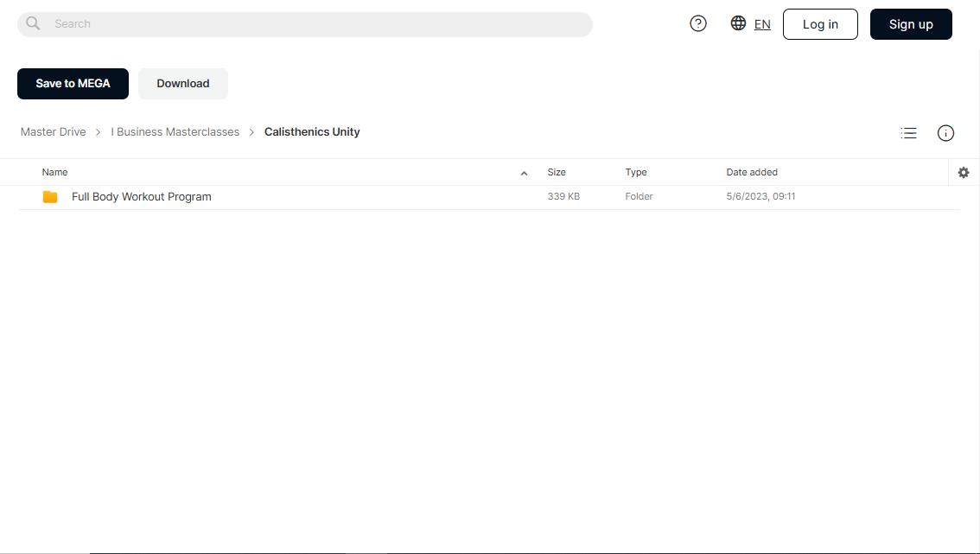
Task: Sort by the Size column header
Action: [557, 172]
